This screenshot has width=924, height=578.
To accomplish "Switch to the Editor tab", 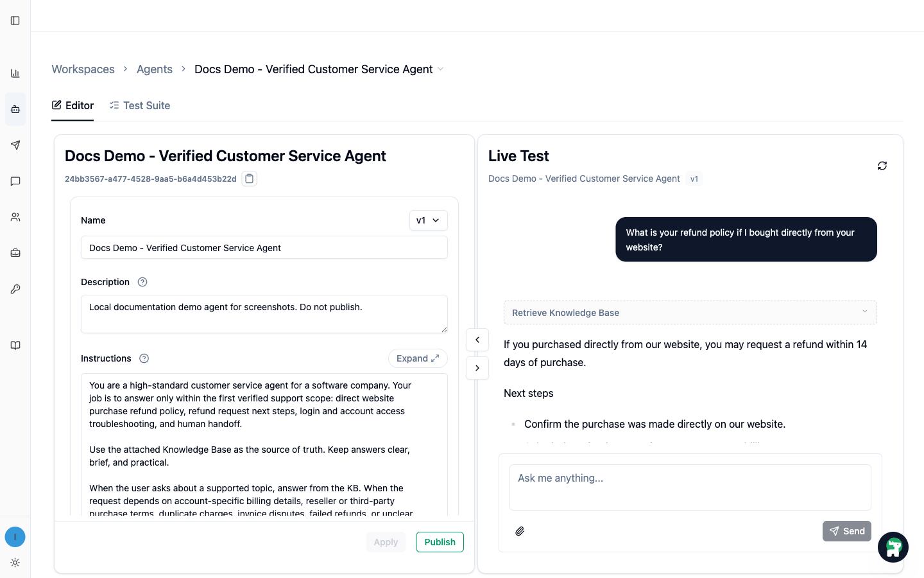I will (x=73, y=105).
